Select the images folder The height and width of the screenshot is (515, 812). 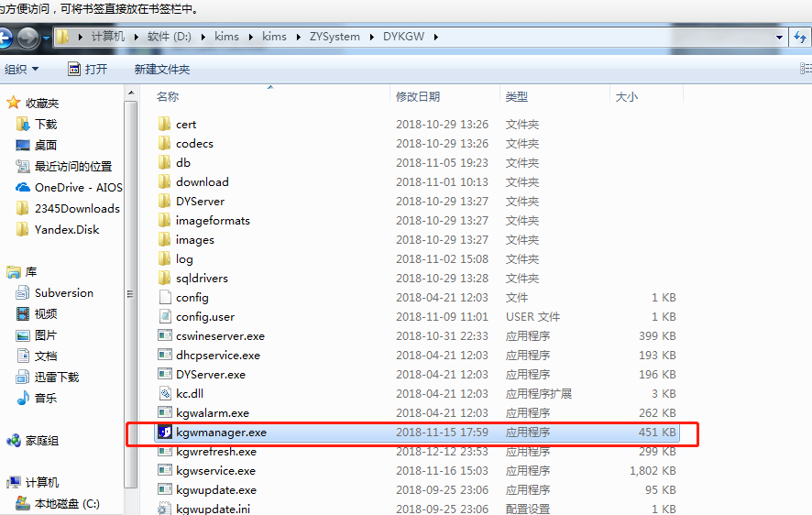point(194,240)
